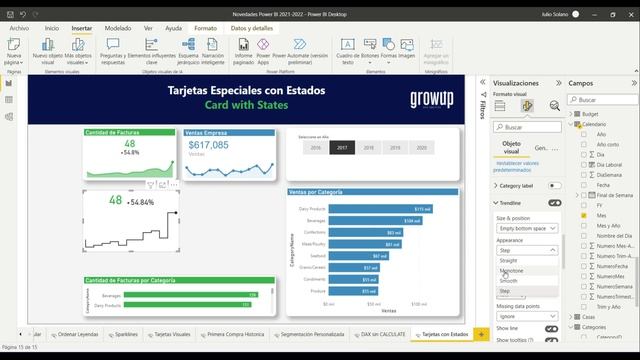640x360 pixels.
Task: Check the Año field checkbox
Action: (584, 134)
